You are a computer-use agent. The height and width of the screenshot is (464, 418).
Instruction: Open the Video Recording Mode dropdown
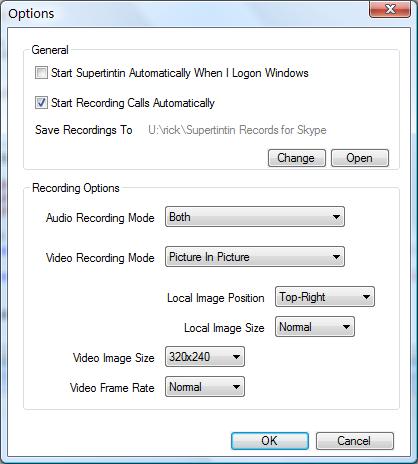[x=255, y=257]
